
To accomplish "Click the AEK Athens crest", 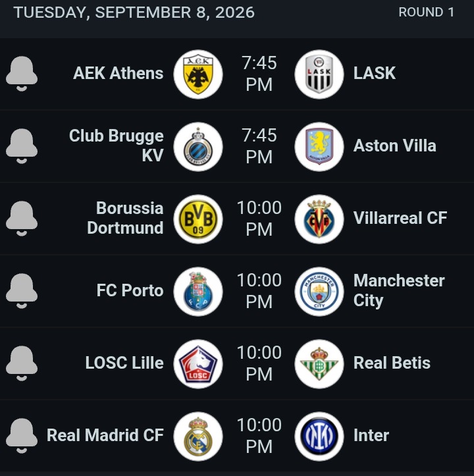I will point(198,74).
